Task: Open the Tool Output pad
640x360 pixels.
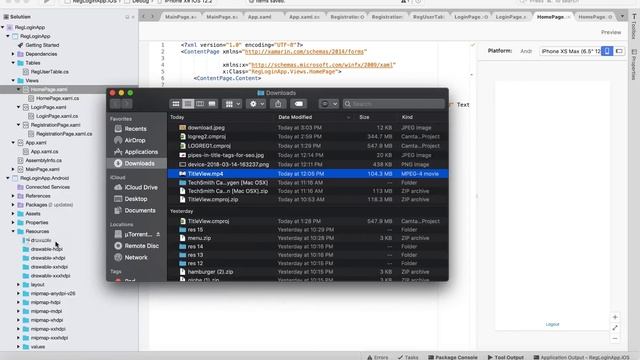Action: pos(505,357)
